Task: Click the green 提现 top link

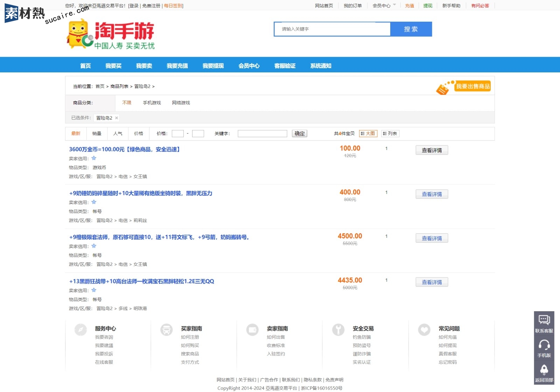Action: tap(428, 6)
